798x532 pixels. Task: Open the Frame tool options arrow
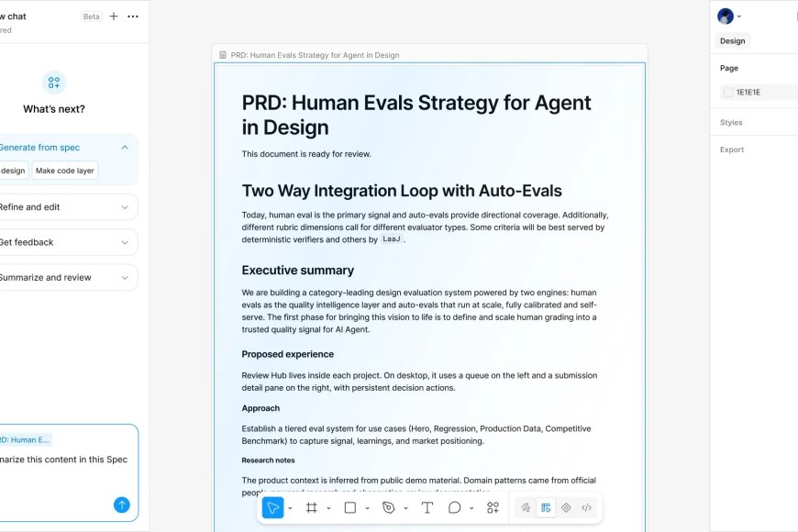coord(328,508)
